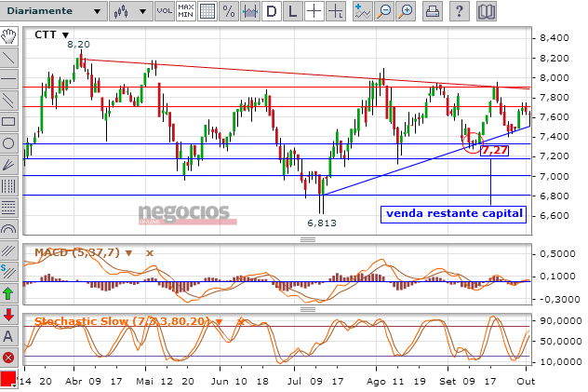The width and height of the screenshot is (588, 392).
Task: Open the CTT symbol dropdown
Action: [66, 35]
